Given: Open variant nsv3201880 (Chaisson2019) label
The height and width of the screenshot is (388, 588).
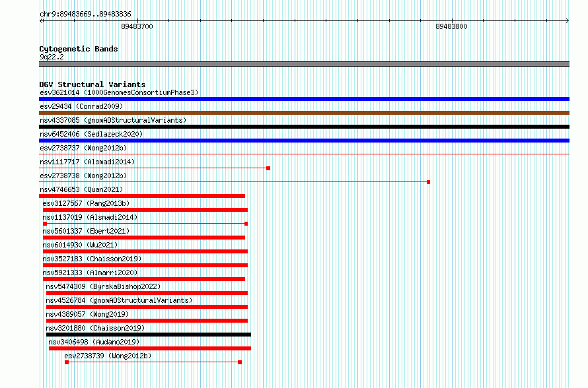Looking at the screenshot, I should pos(95,328).
